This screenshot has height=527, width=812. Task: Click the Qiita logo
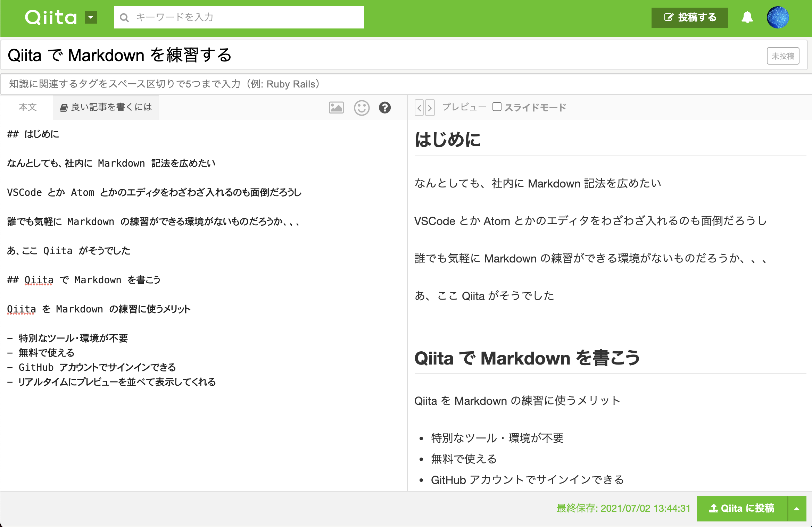tap(51, 17)
